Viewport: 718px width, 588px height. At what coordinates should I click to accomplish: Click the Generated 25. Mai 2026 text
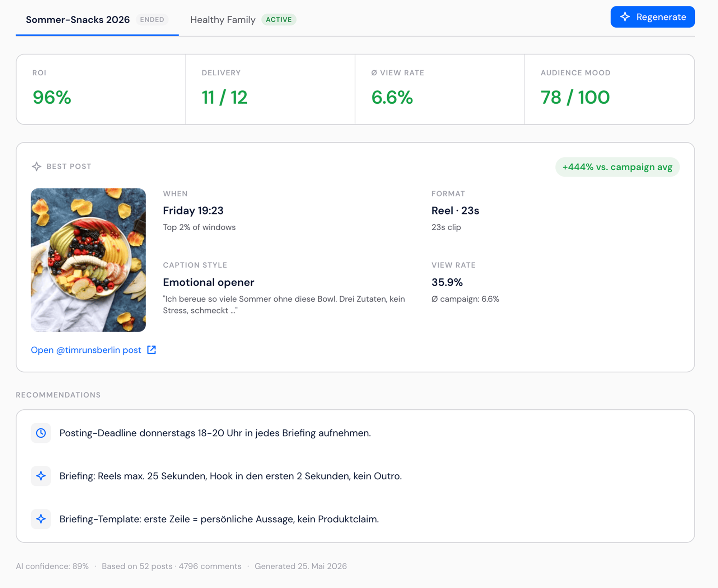pos(301,566)
